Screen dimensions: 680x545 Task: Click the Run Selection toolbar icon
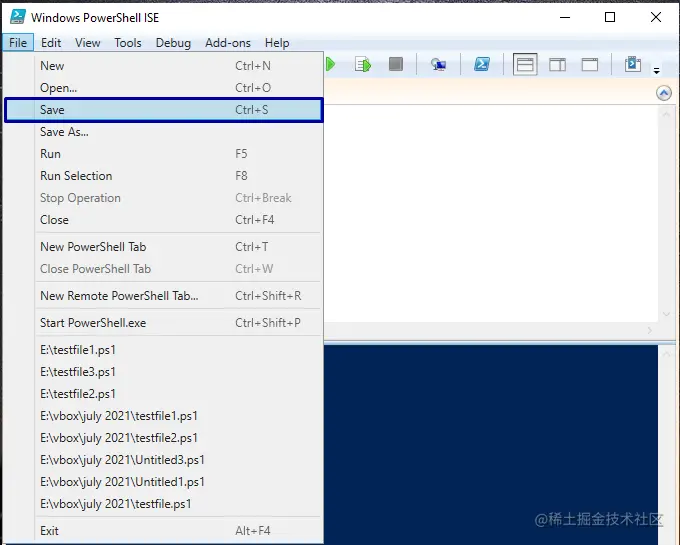(363, 65)
